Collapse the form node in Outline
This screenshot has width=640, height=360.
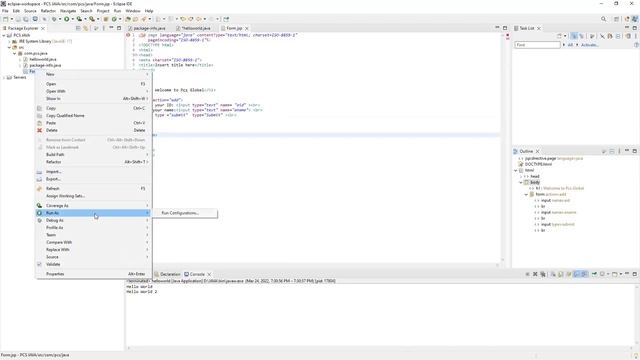pos(526,195)
